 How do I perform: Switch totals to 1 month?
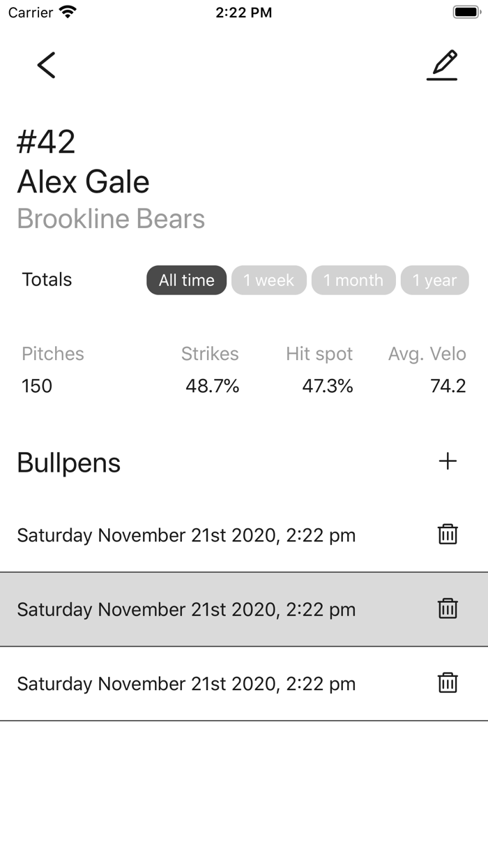click(353, 280)
